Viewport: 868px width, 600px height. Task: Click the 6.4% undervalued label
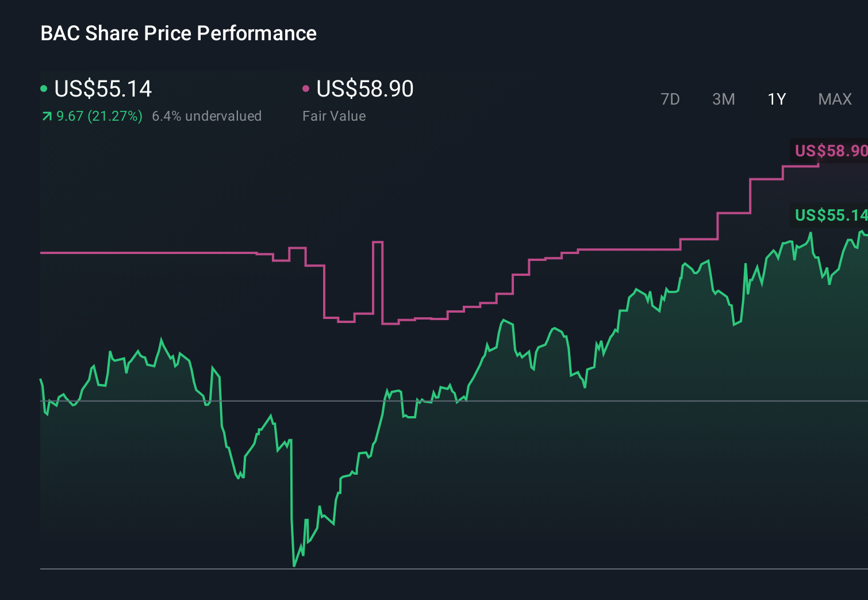pyautogui.click(x=207, y=116)
